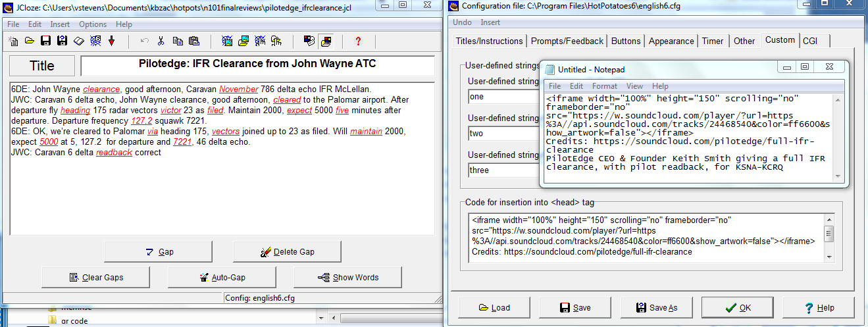Click the Add reading text book icon
Viewport: 868px width, 327px height.
click(79, 41)
